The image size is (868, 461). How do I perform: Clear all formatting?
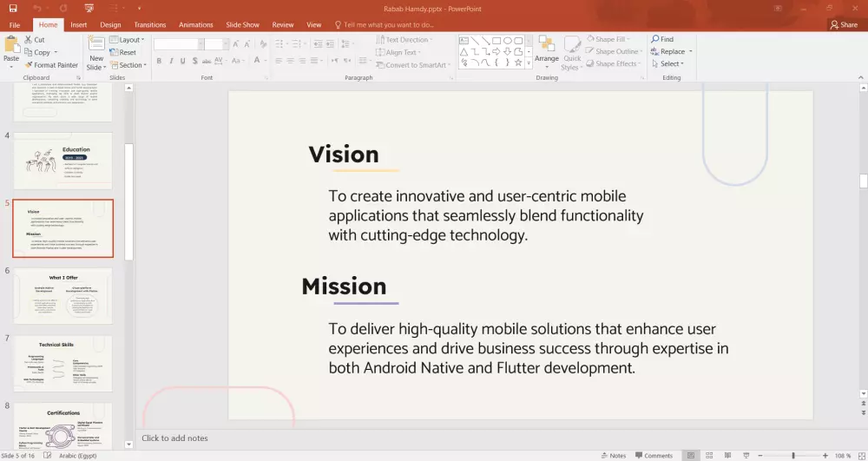click(x=263, y=43)
